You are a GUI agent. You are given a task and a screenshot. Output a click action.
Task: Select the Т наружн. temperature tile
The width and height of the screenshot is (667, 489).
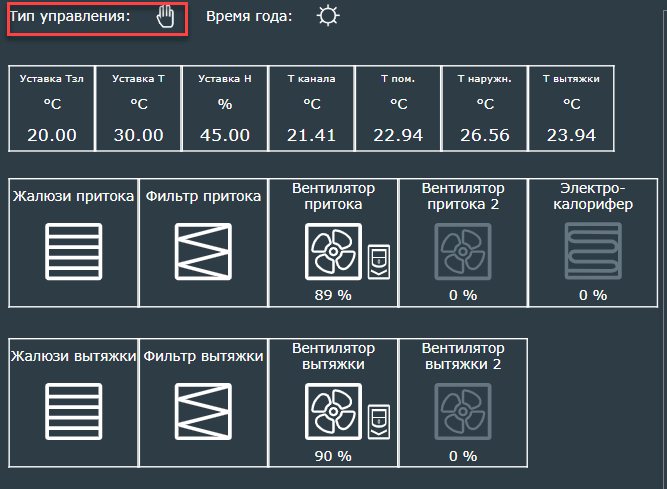tap(485, 108)
